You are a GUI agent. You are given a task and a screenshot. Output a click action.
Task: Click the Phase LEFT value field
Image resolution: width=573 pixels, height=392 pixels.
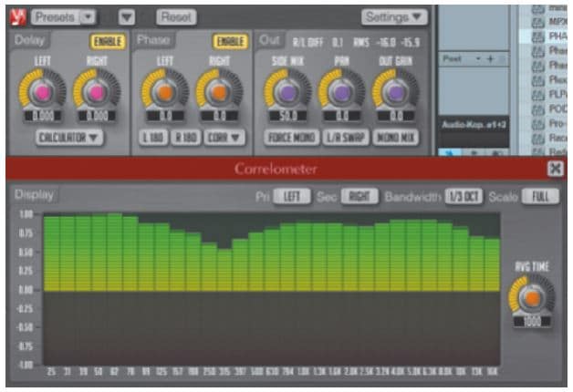(165, 116)
